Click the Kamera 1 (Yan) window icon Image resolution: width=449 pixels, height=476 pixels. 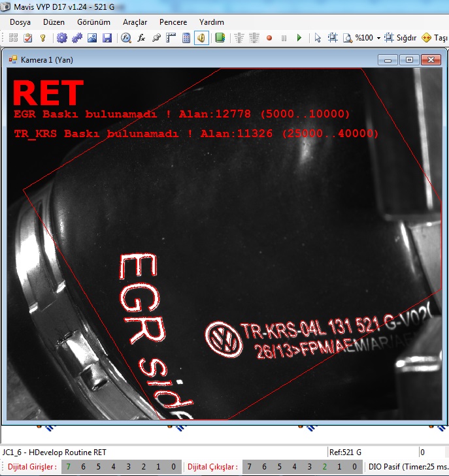[13, 59]
